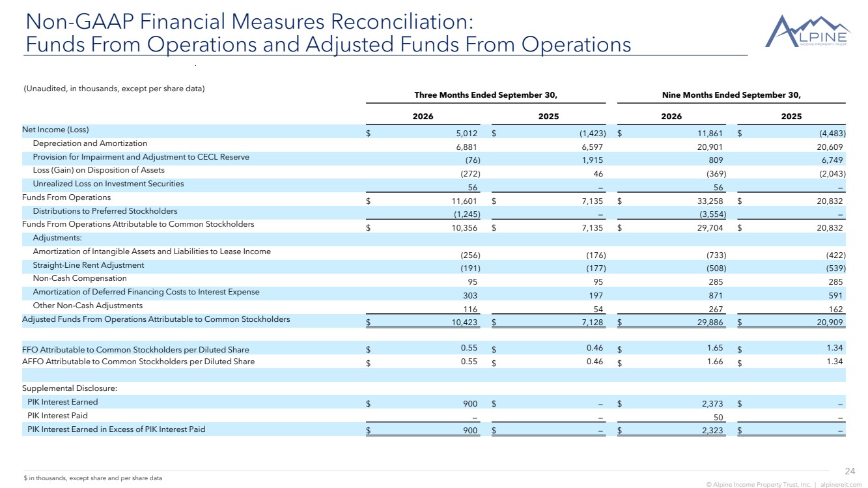Select the slide title text
Image resolution: width=868 pixels, height=488 pixels.
[x=328, y=33]
